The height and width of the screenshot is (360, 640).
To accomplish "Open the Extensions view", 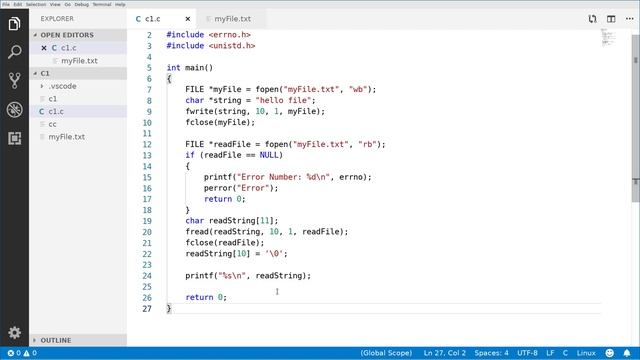I will (14, 138).
